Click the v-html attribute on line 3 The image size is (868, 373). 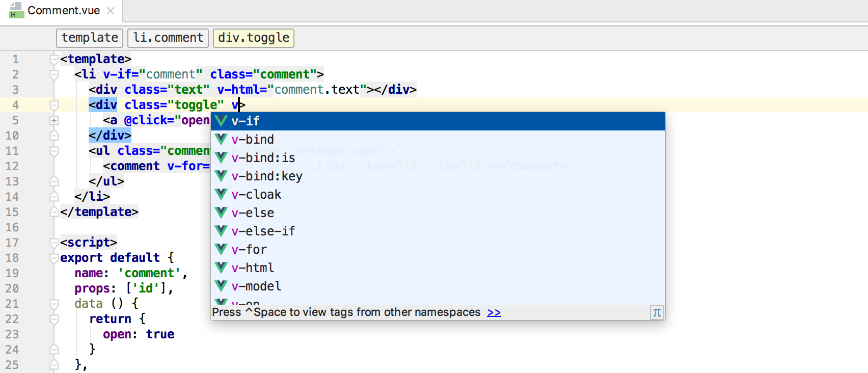point(238,90)
